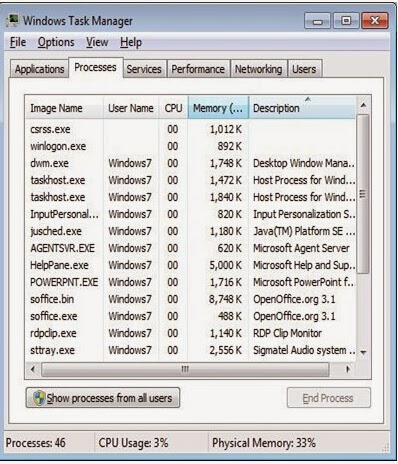Click Show processes from all users
The height and width of the screenshot is (464, 398).
pos(103,398)
